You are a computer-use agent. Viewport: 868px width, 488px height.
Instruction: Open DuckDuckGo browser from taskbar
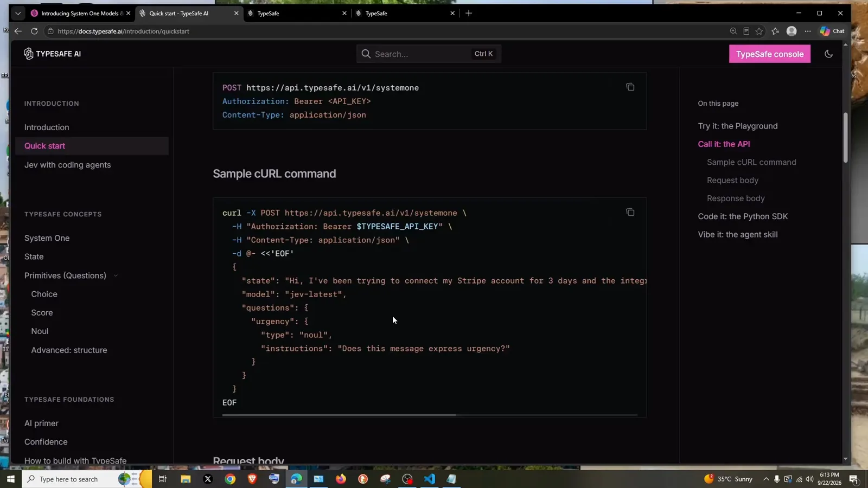click(363, 479)
